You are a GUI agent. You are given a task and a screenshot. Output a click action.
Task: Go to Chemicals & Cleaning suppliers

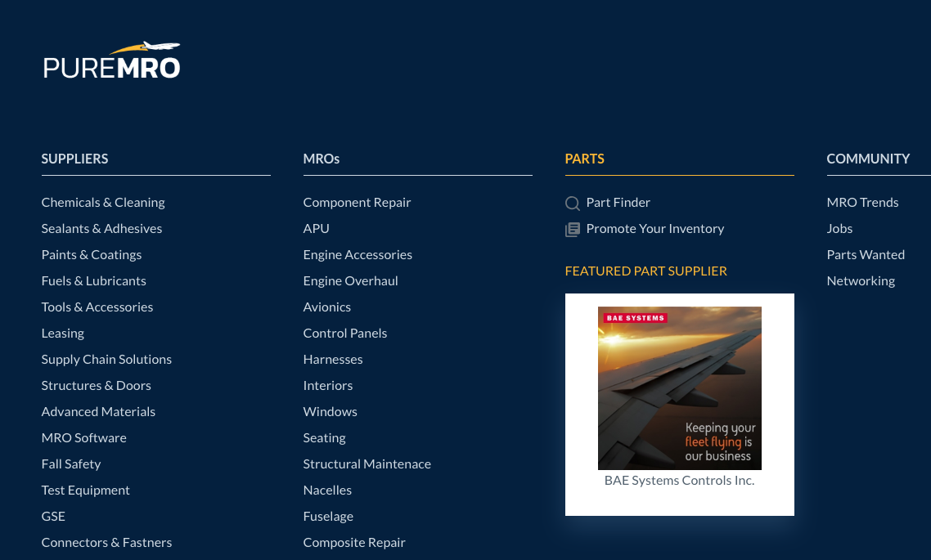[103, 203]
